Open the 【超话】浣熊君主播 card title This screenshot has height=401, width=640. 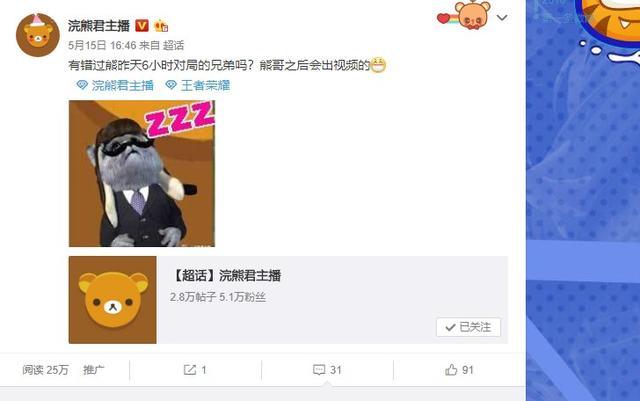click(226, 276)
